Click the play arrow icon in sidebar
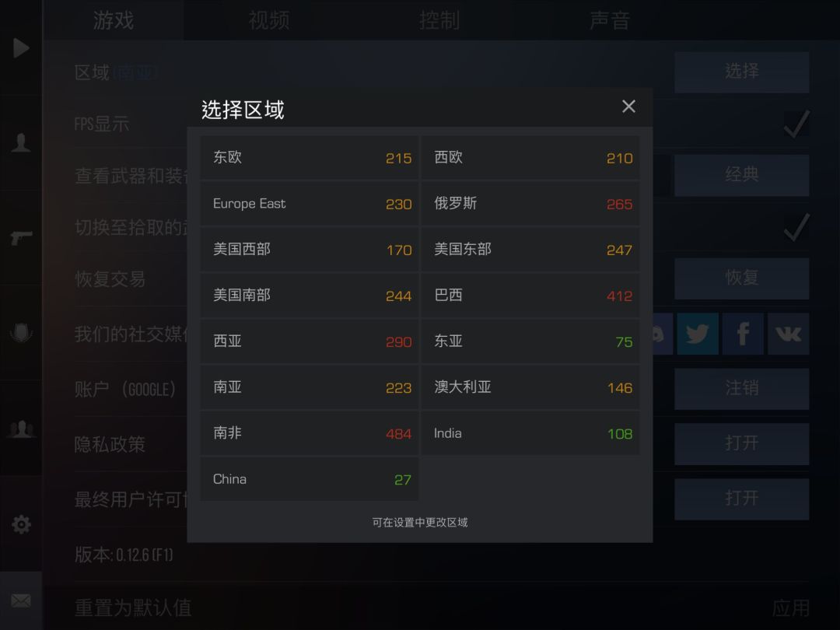Image resolution: width=840 pixels, height=630 pixels. point(21,47)
